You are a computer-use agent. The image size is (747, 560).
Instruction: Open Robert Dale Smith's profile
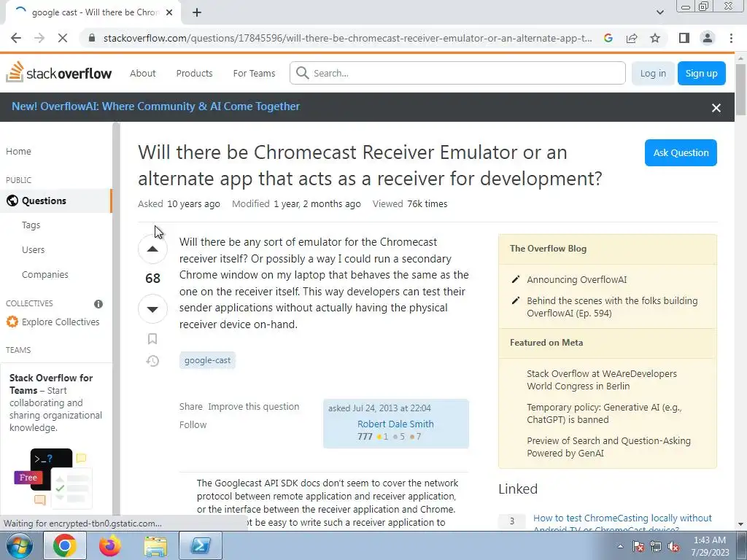[395, 424]
